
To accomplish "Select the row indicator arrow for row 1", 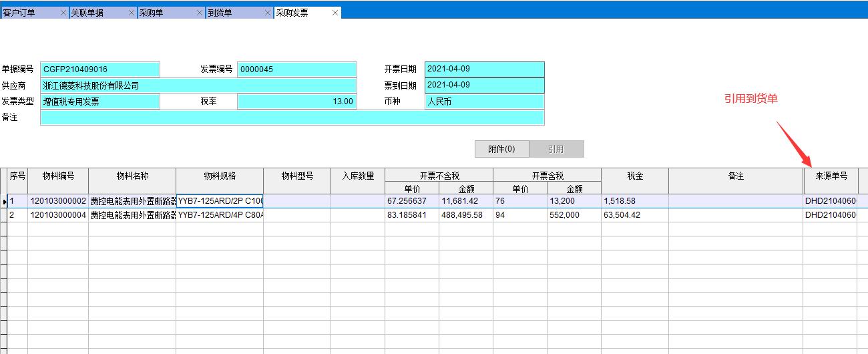I will (4, 201).
